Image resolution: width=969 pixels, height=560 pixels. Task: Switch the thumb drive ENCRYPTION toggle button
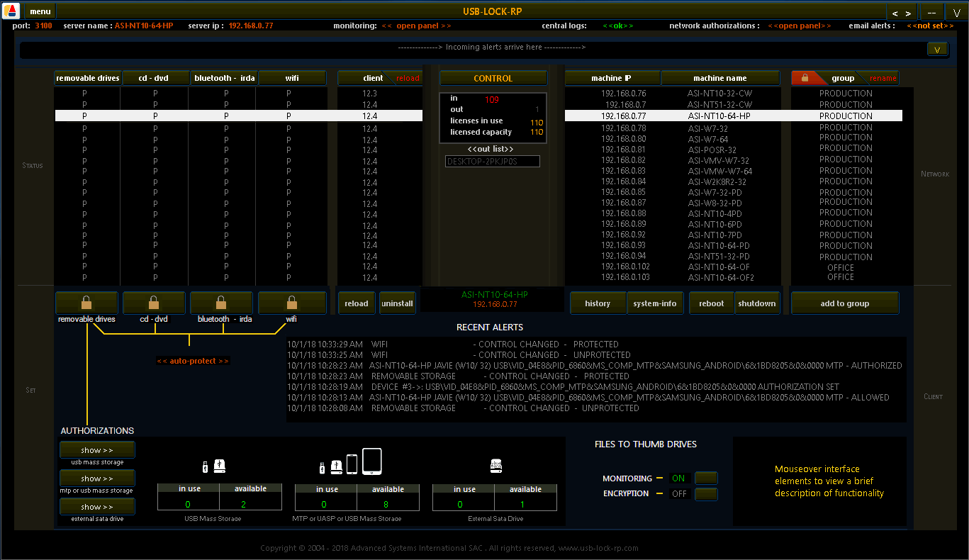tap(706, 494)
